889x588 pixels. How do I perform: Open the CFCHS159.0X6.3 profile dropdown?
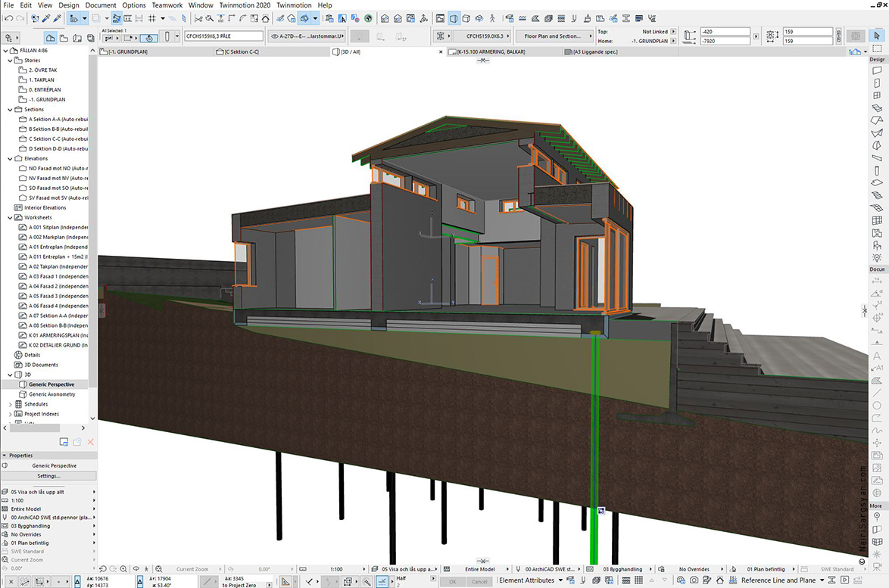tap(480, 36)
